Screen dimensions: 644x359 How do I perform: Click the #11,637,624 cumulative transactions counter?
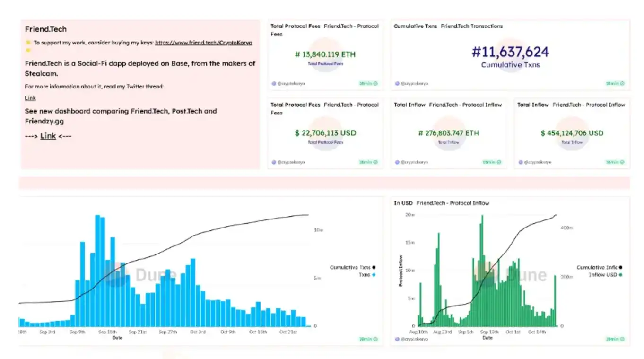[x=510, y=52]
